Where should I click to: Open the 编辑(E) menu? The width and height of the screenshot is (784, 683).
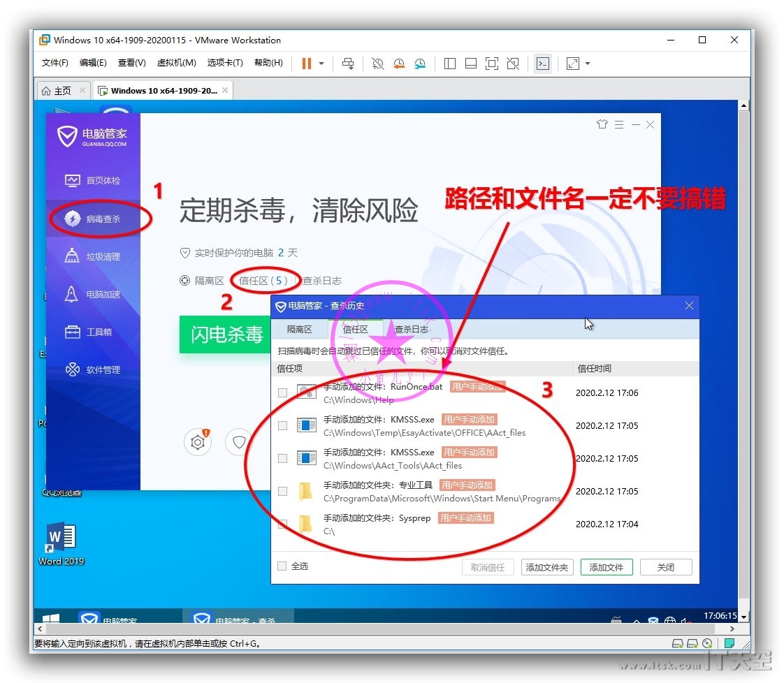[93, 63]
